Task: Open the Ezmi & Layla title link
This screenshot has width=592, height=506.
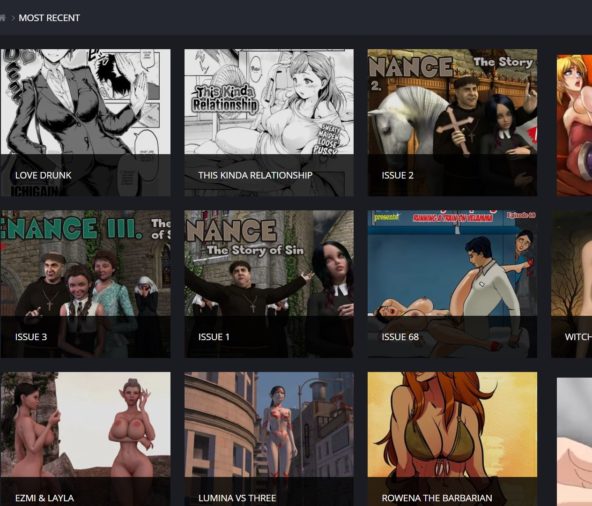Action: tap(44, 498)
